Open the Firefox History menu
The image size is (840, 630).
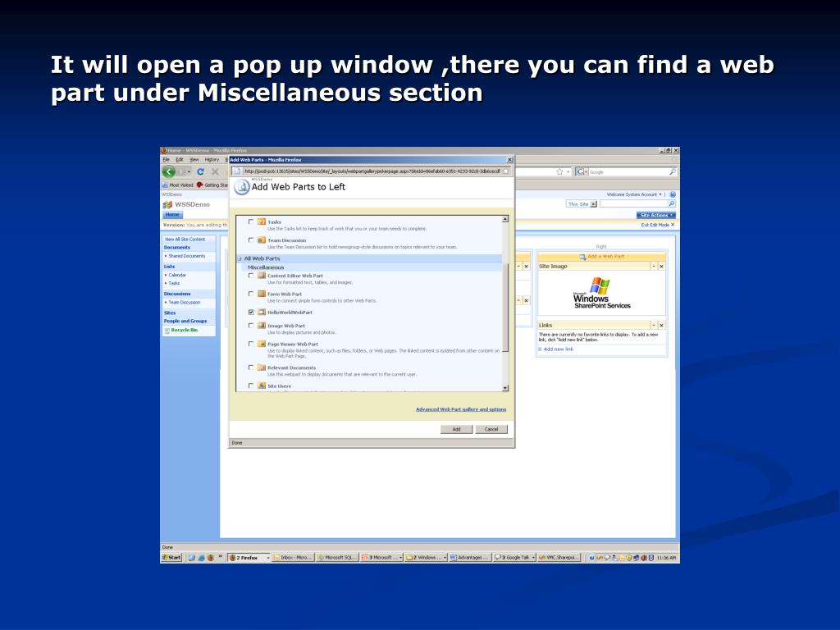[212, 160]
